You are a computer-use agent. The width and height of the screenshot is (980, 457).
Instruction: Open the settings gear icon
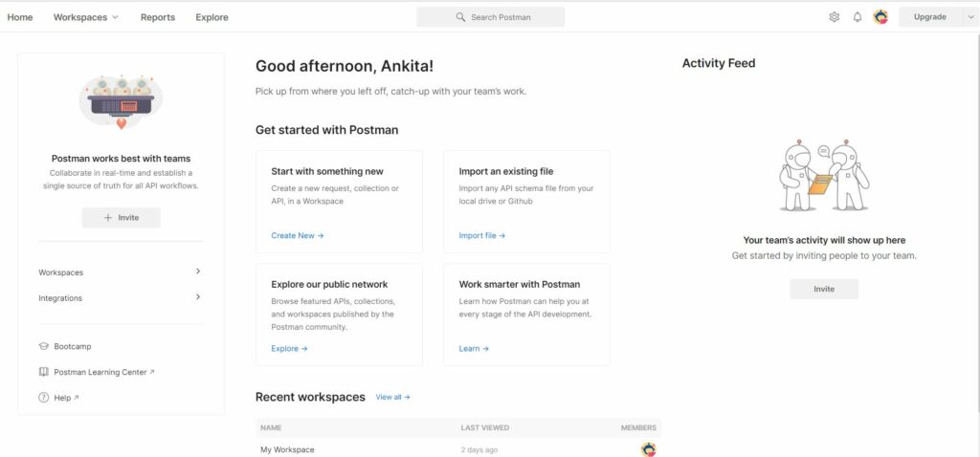click(x=834, y=17)
